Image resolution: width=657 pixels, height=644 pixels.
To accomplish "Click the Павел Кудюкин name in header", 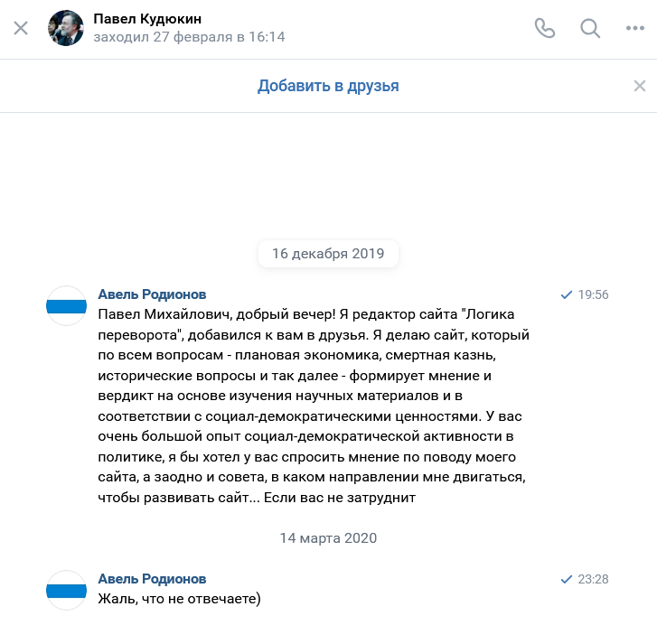I will click(147, 19).
